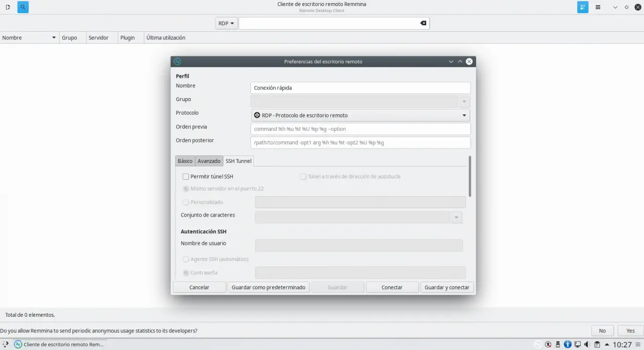Click Guardar como predeterminado
Image resolution: width=644 pixels, height=350 pixels.
pyautogui.click(x=268, y=287)
